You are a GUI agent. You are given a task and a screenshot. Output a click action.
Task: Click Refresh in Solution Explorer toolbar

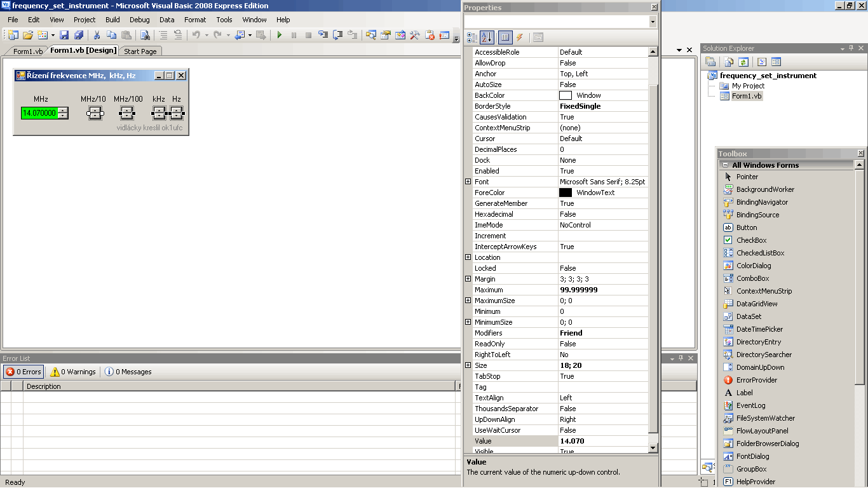(x=743, y=62)
